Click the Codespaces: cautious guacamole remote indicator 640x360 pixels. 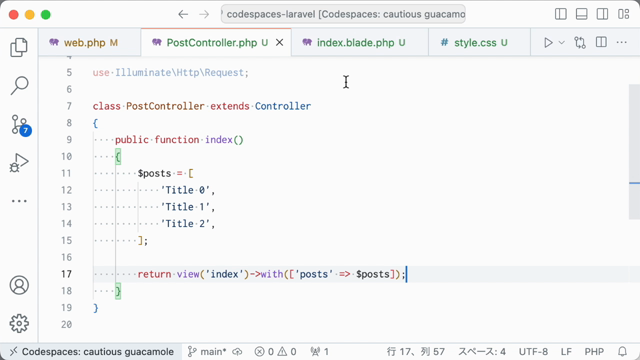92,351
